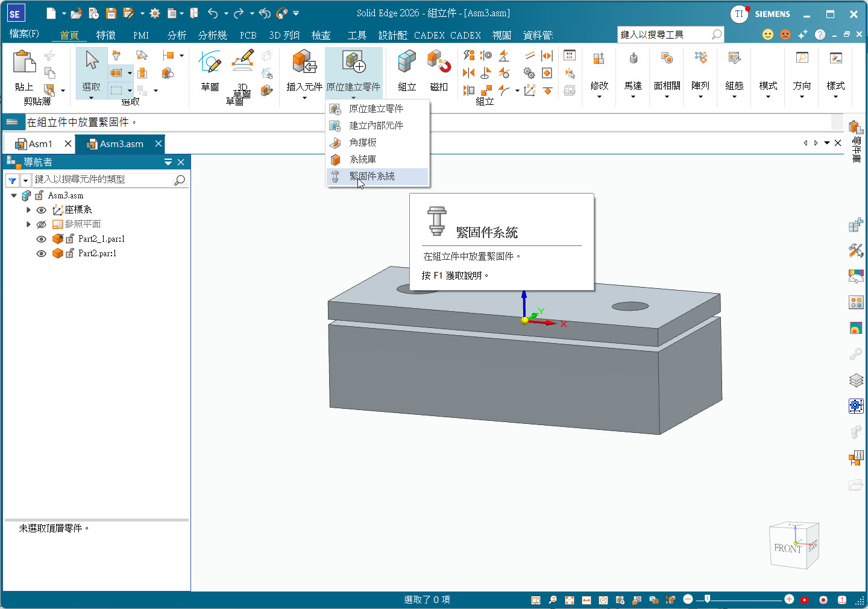The height and width of the screenshot is (609, 868).
Task: Open the layers icon in right sidebar
Action: click(856, 380)
